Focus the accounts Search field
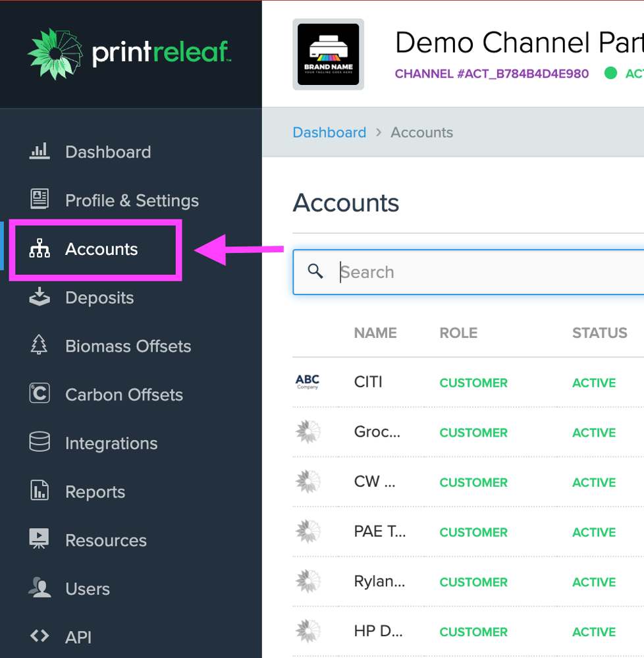644x658 pixels. 468,272
